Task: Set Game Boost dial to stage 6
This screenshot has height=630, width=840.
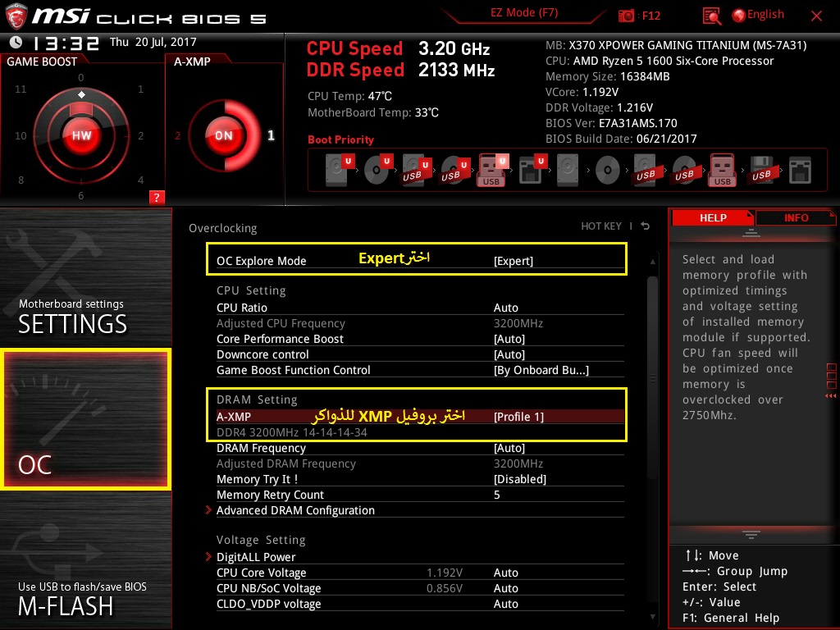Action: (x=81, y=196)
